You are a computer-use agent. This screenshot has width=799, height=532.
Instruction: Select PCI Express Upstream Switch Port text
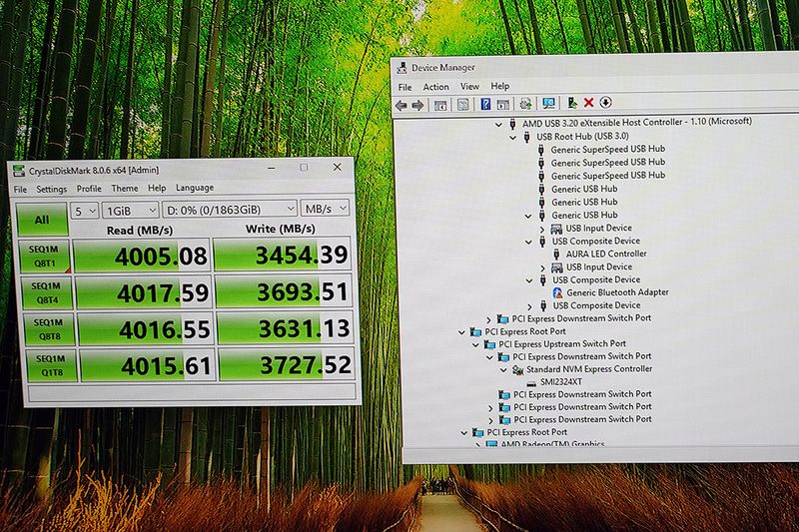(562, 344)
